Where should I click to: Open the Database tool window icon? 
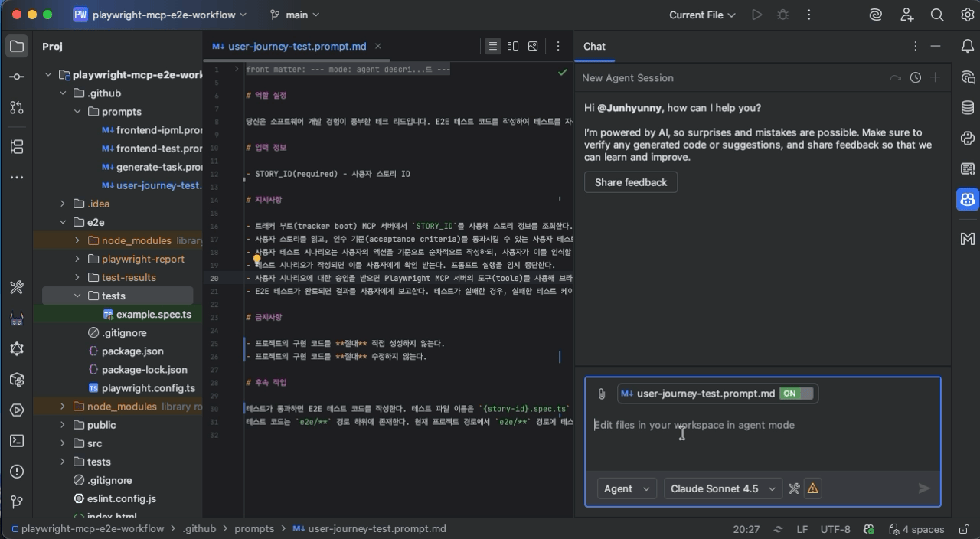pos(968,108)
